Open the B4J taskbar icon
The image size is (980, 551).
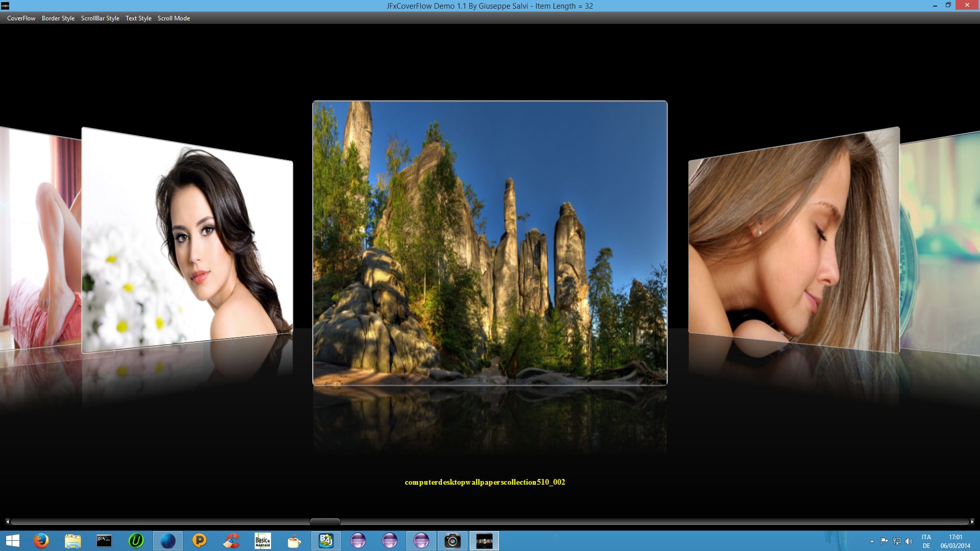[326, 541]
